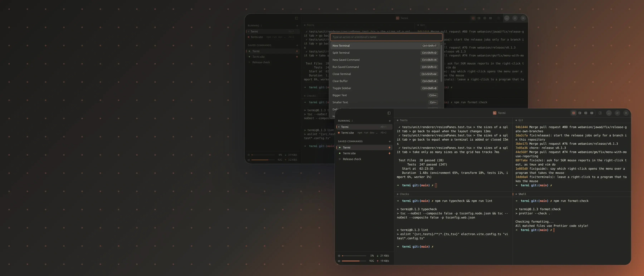Choose Split Terminal in command palette
The image size is (644, 276).
coord(385,53)
